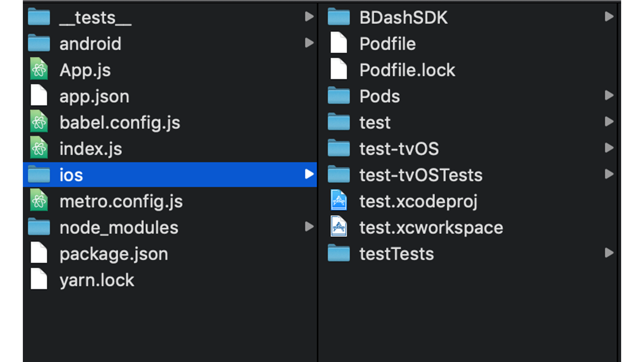Expand the android folder arrow
This screenshot has height=362, width=644.
pos(309,43)
